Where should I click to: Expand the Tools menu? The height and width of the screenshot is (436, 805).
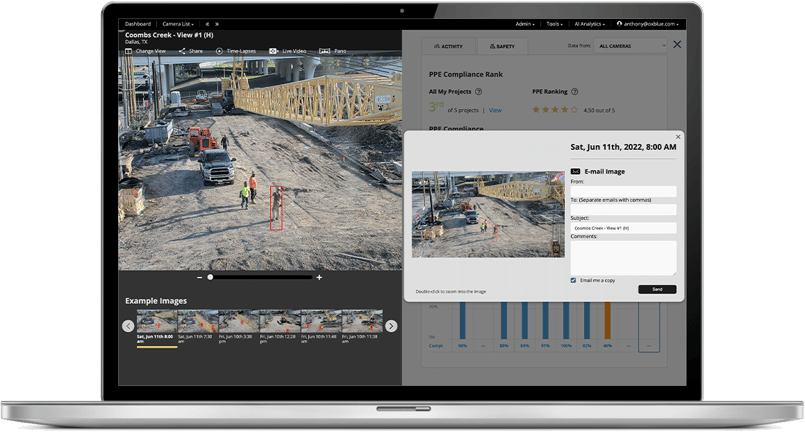554,24
